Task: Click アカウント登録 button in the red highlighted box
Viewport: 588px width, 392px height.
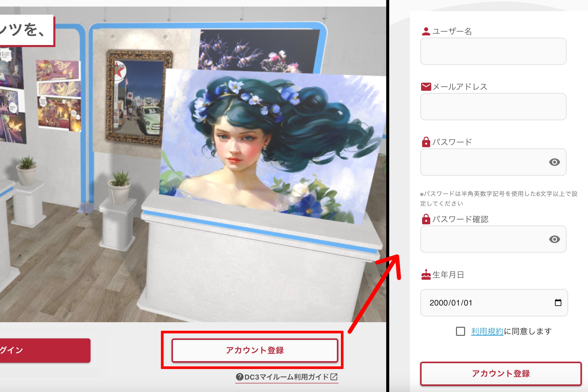Action: pyautogui.click(x=255, y=350)
